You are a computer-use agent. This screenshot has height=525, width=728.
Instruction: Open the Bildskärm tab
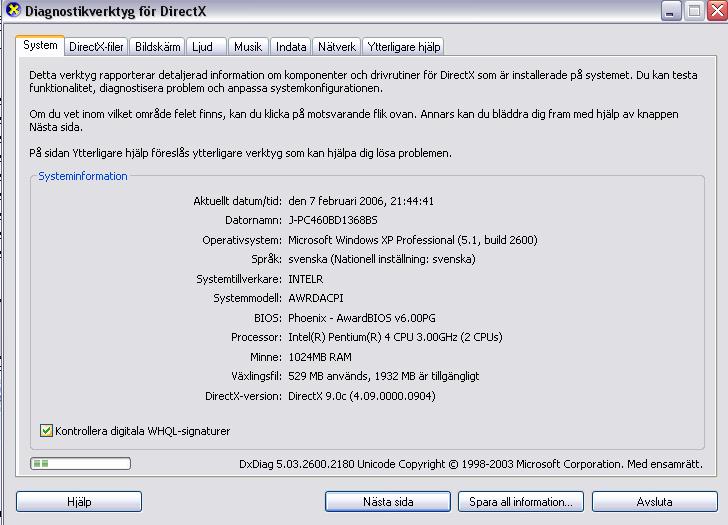point(157,47)
